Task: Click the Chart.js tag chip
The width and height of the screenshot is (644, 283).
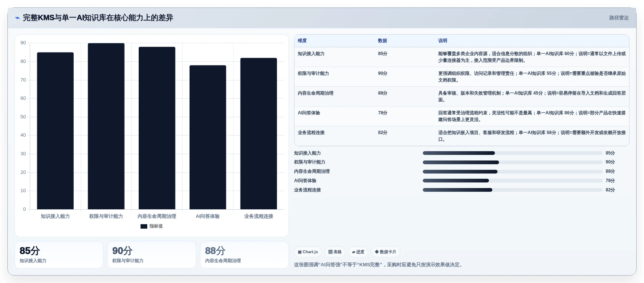Action: click(308, 252)
